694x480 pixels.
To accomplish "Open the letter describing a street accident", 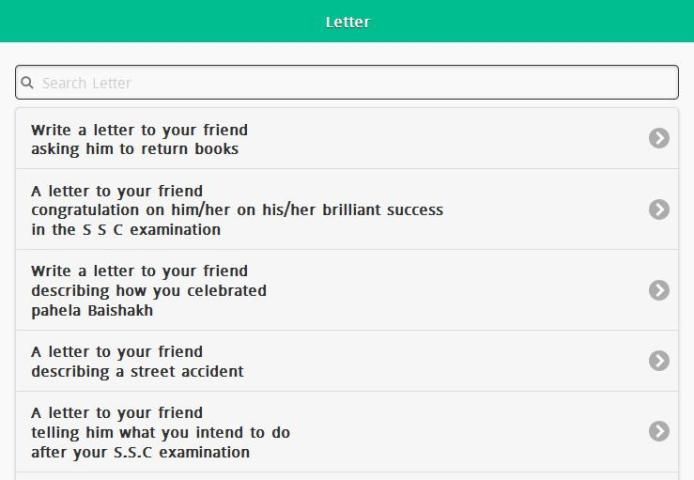I will (x=300, y=361).
